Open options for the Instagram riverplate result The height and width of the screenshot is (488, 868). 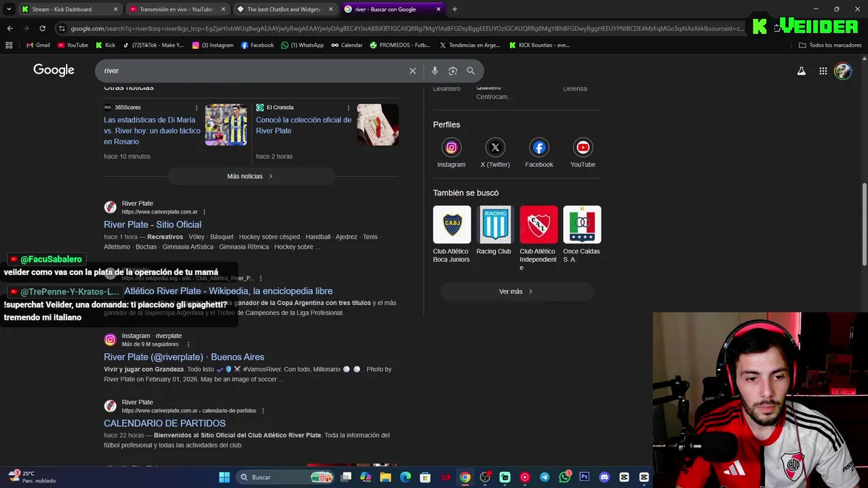tap(189, 344)
